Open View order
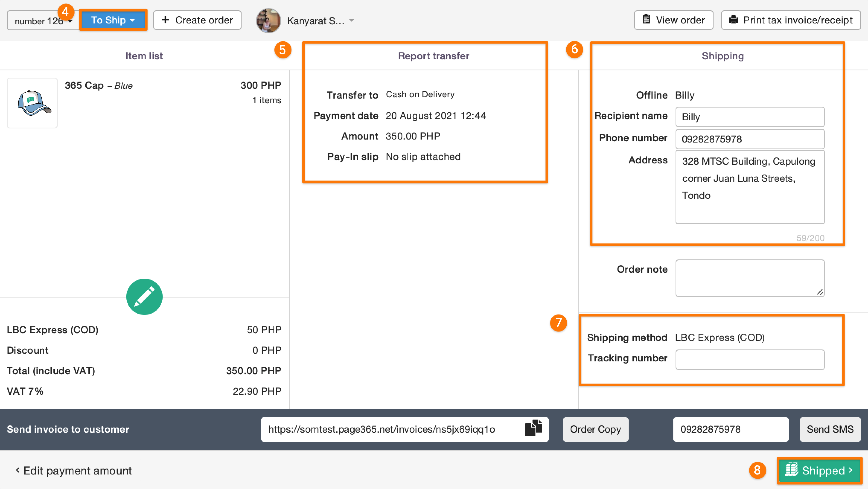The height and width of the screenshot is (489, 868). (x=673, y=20)
